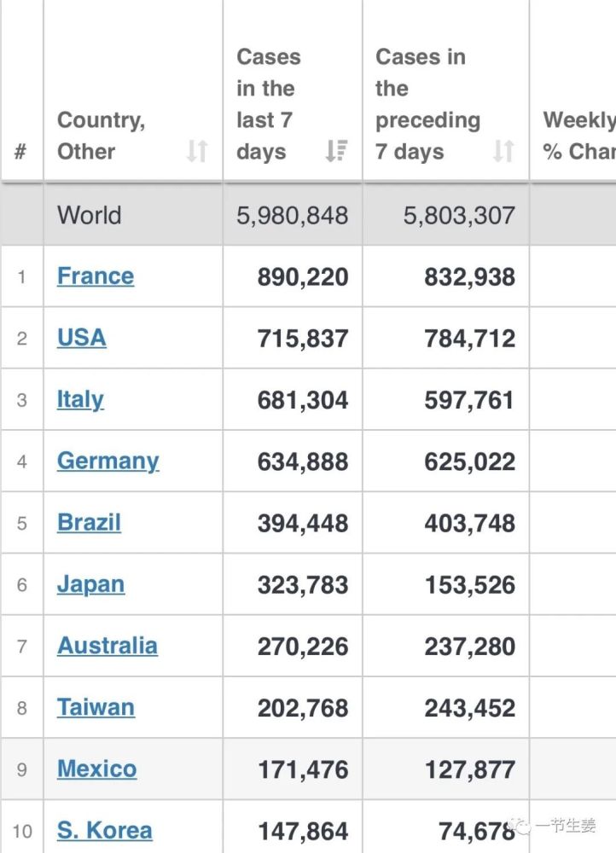Open the Japan country link

coord(91,585)
